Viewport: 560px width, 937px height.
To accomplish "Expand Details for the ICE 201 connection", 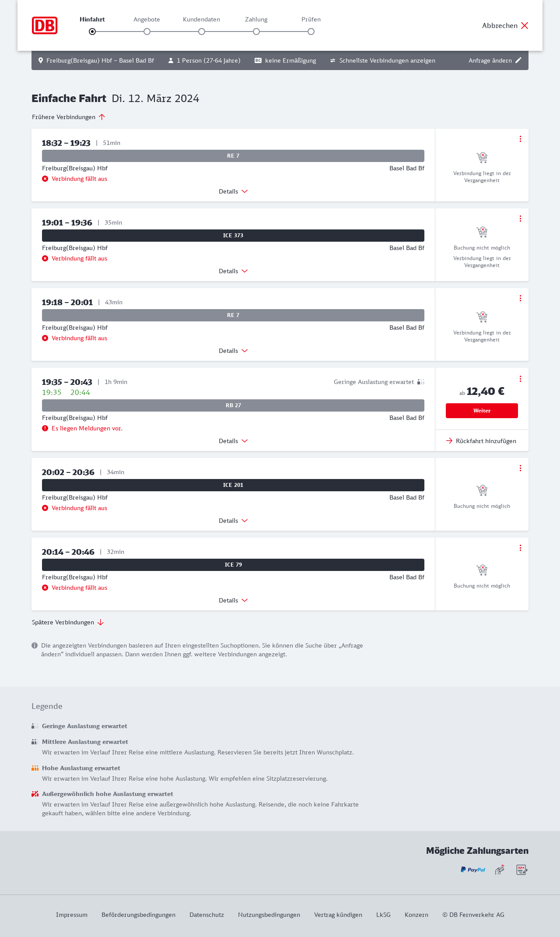I will pyautogui.click(x=233, y=521).
